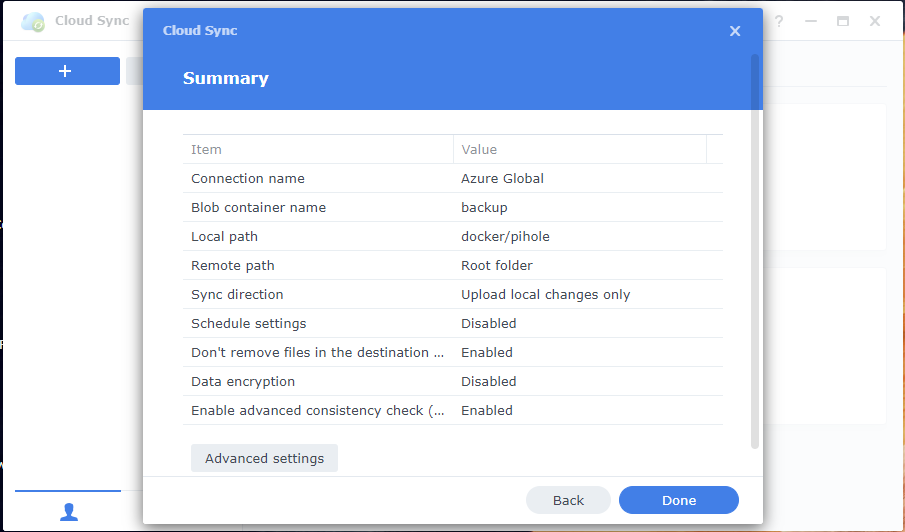Click the Summary dialog vertical scrollbar
The image size is (905, 532).
tap(755, 250)
